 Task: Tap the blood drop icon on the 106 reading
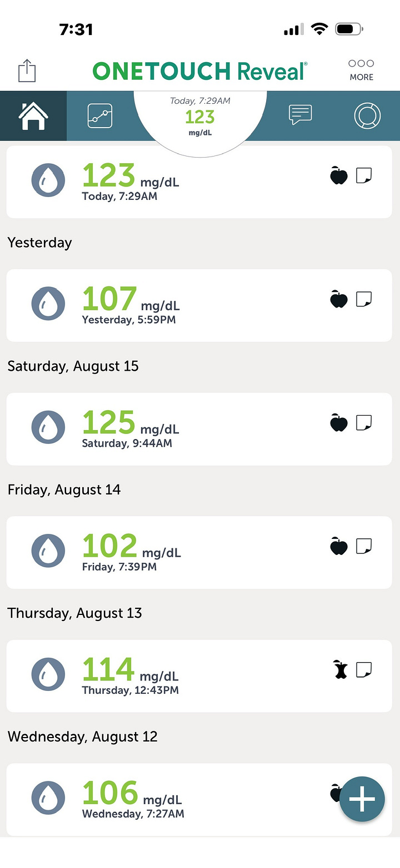(48, 798)
